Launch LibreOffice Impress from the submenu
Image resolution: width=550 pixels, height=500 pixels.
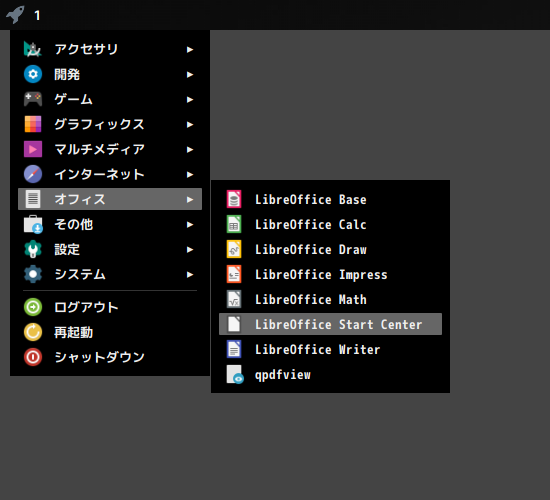coord(330,274)
